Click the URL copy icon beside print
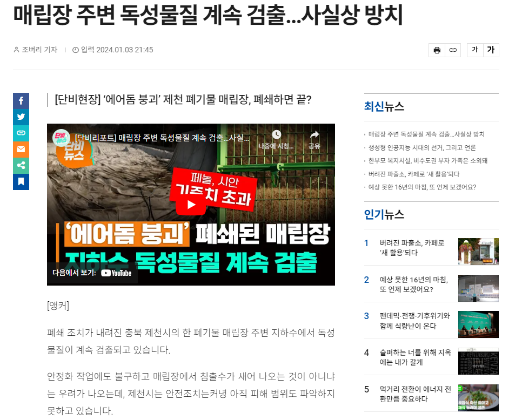522x420 pixels. [x=453, y=50]
